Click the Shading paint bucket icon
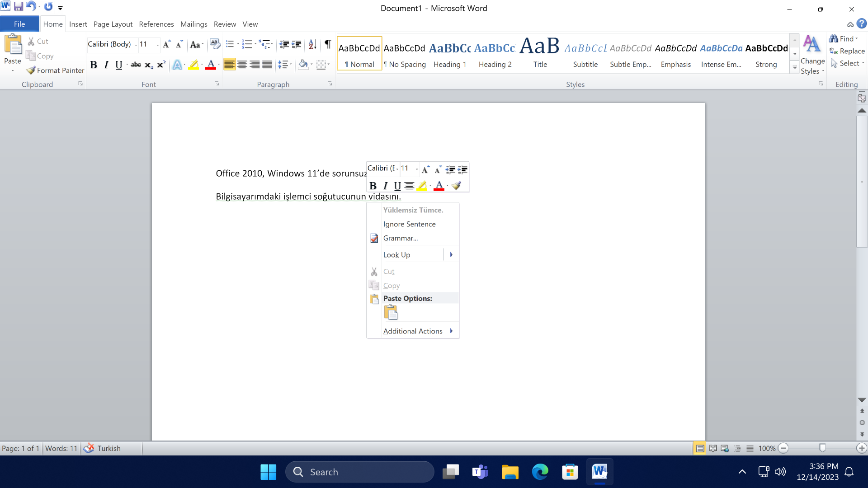 click(303, 65)
